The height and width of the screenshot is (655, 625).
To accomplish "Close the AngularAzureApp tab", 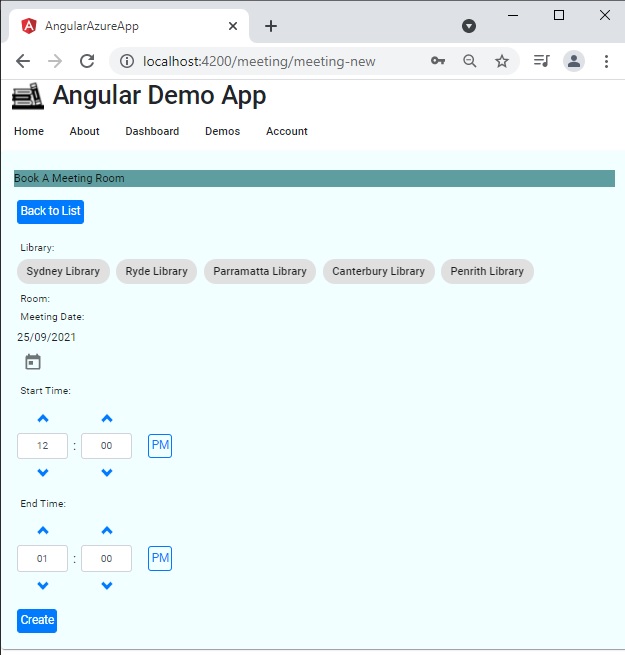I will click(x=233, y=26).
